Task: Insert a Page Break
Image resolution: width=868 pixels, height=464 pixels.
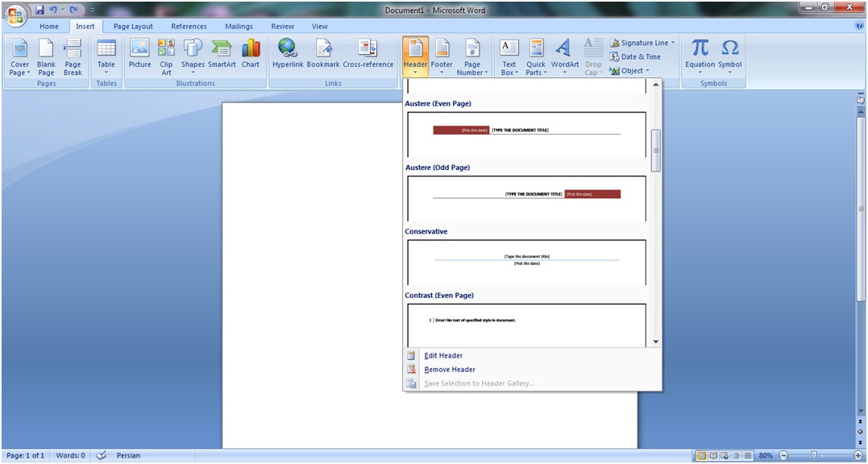Action: pyautogui.click(x=73, y=57)
